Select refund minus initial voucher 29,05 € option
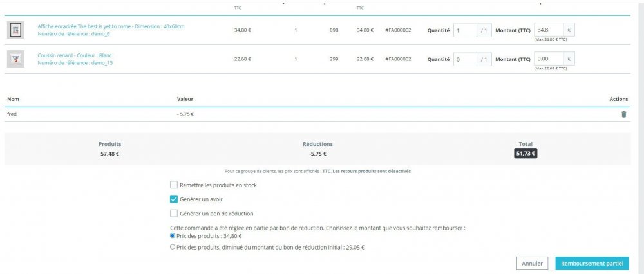Viewport: 644px width, 274px height. click(173, 248)
